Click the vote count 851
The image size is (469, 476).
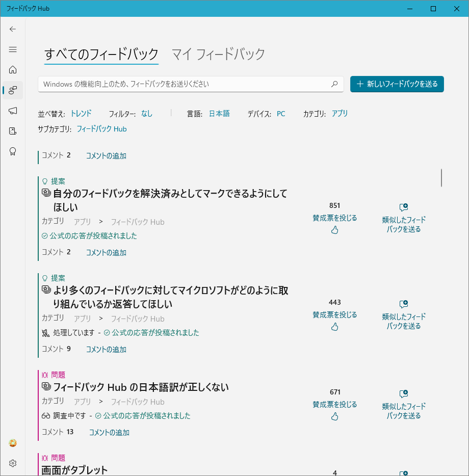tap(334, 205)
